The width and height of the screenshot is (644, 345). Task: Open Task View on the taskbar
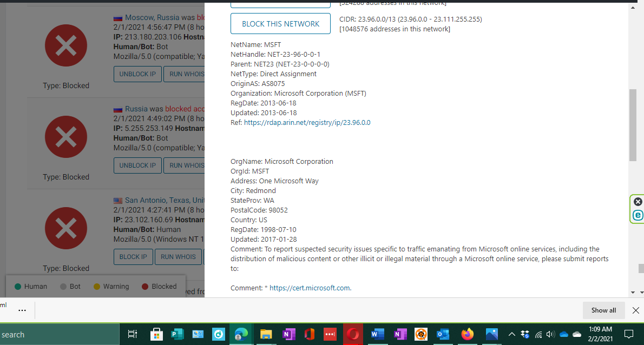[x=132, y=334]
